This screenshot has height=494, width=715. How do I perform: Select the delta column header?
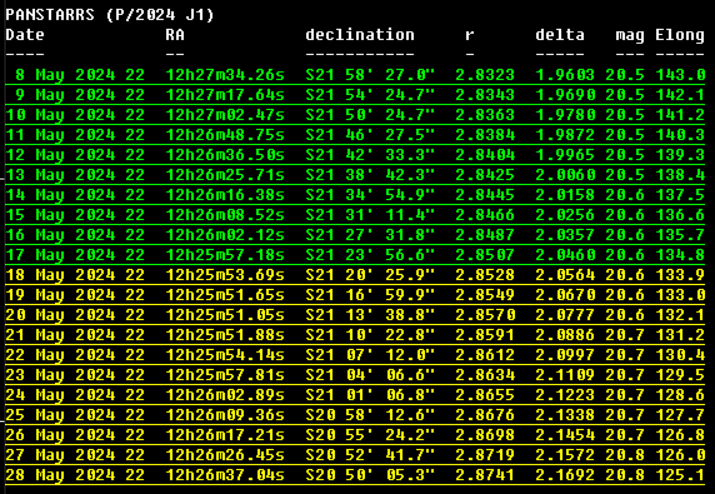pos(560,35)
